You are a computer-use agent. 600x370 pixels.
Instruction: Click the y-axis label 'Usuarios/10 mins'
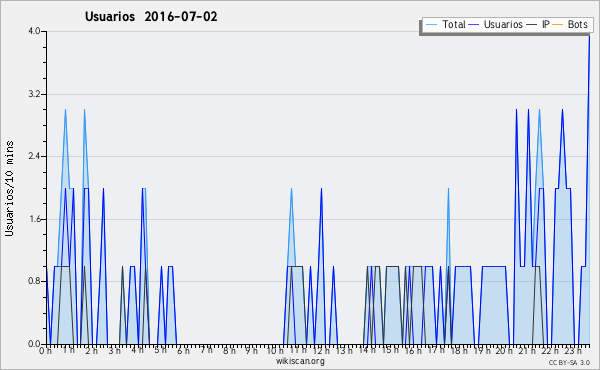pyautogui.click(x=9, y=189)
